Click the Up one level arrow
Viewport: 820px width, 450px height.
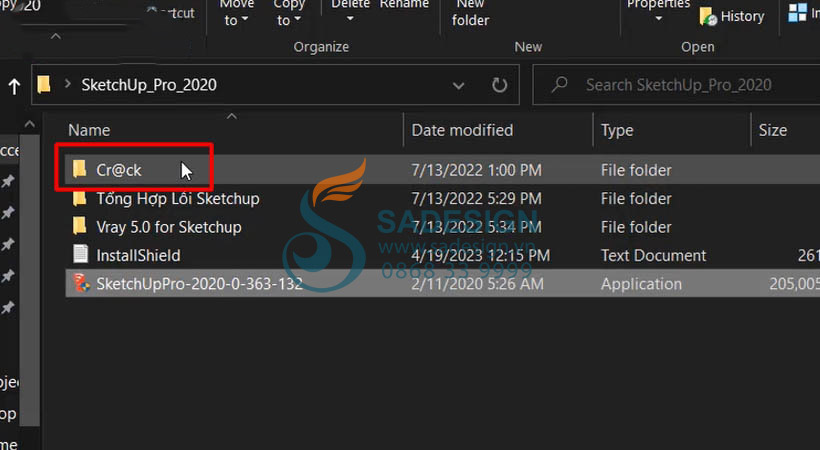coord(14,86)
